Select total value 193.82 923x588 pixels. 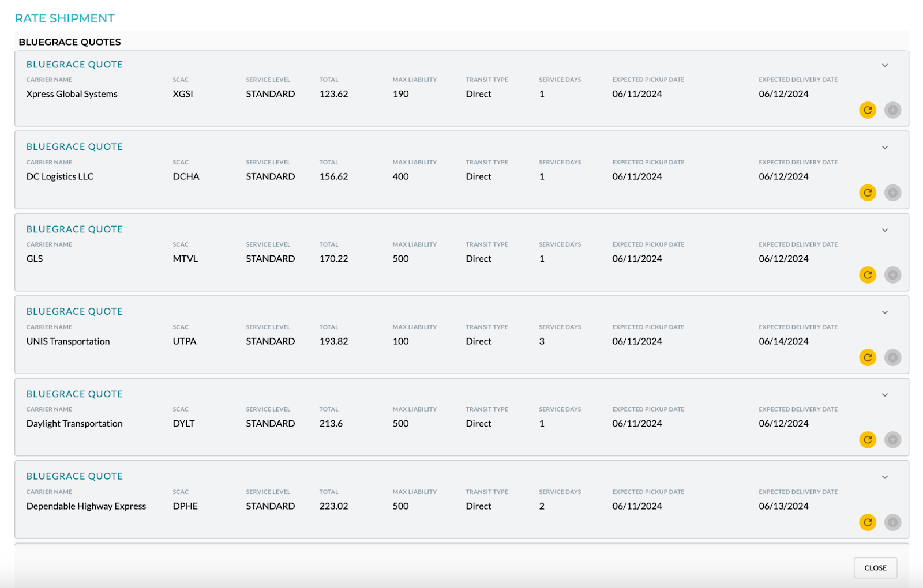[x=334, y=341]
